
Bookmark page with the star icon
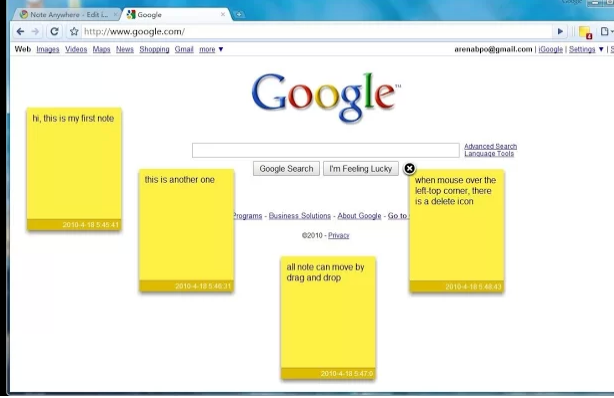pyautogui.click(x=74, y=31)
